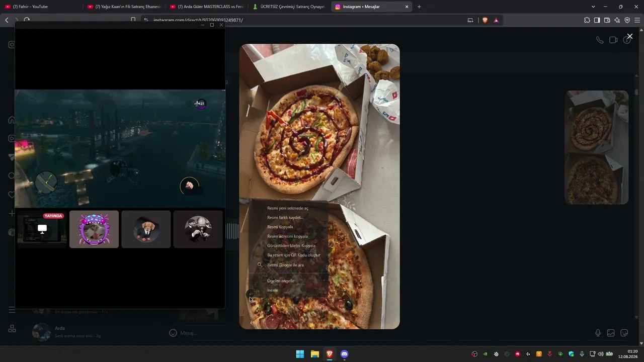Choose 'Resmi Google ile ara' option
This screenshot has width=644, height=362.
coord(288,265)
